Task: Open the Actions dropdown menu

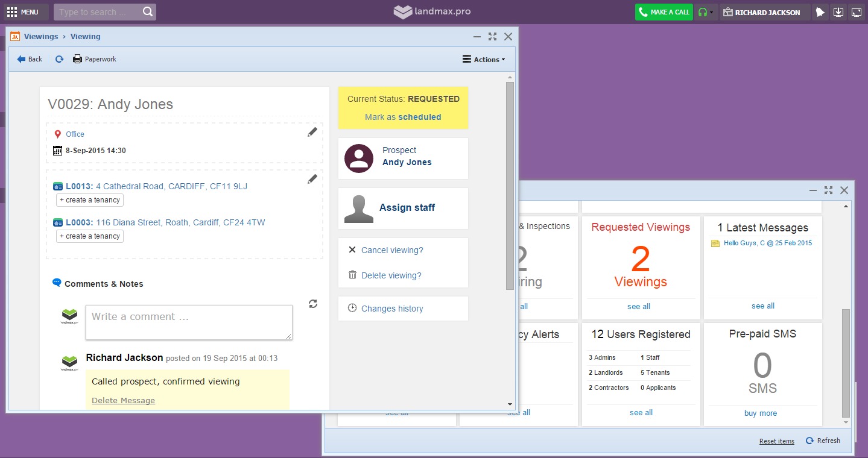Action: (484, 60)
